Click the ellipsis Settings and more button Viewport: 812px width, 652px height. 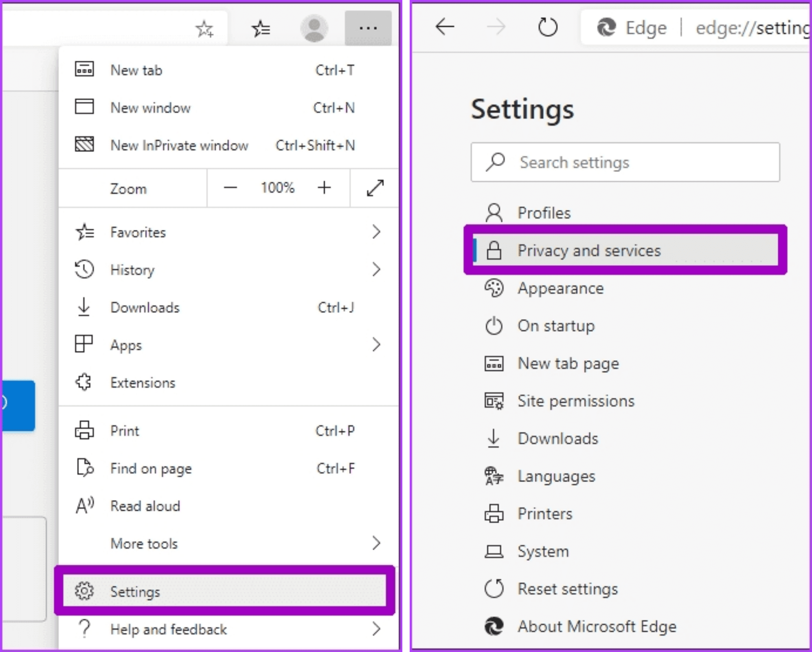point(368,28)
